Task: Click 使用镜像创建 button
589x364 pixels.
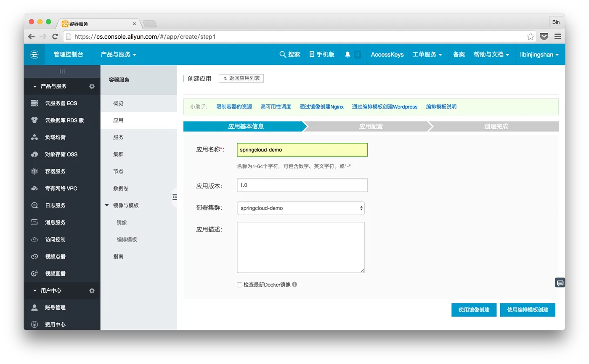Action: (x=474, y=310)
